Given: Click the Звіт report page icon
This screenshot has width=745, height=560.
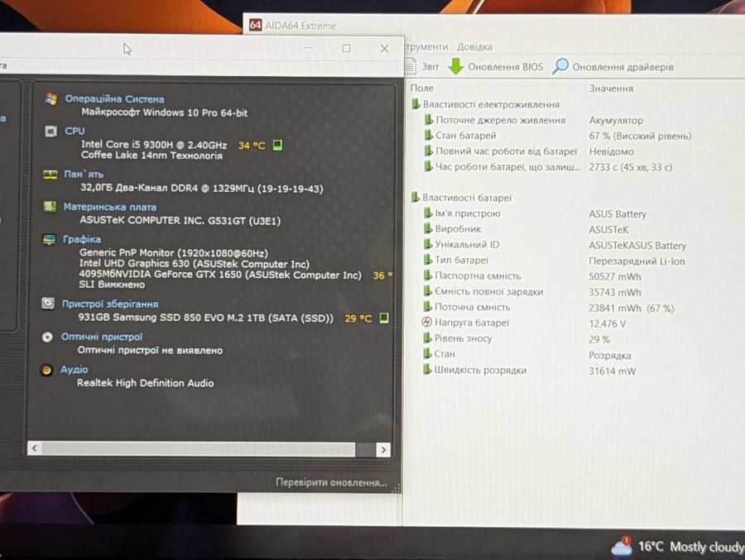Looking at the screenshot, I should pyautogui.click(x=411, y=66).
